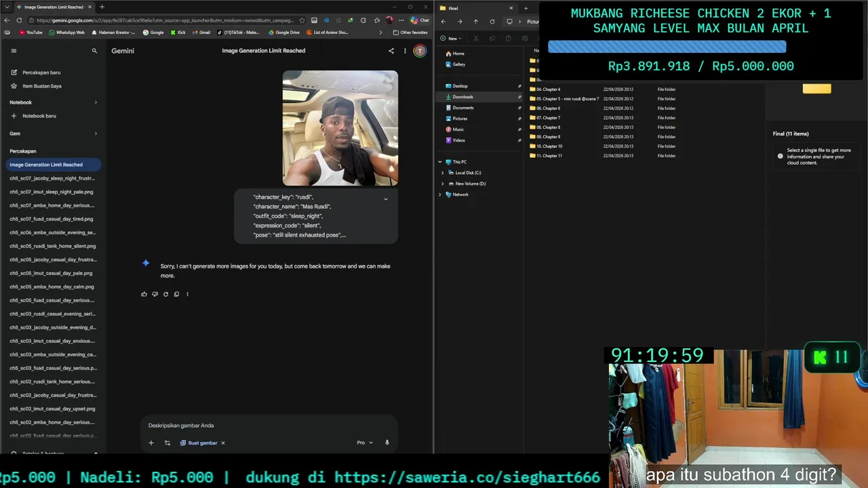Open chat ch5_sc07_imut_sleep_night_pale.png
The image size is (868, 488).
pyautogui.click(x=52, y=192)
